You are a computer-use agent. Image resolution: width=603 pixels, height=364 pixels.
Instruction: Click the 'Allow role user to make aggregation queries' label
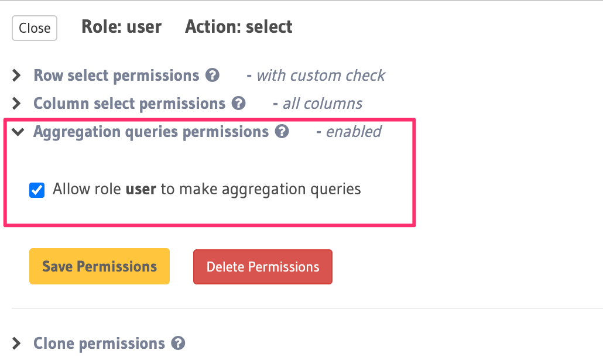pyautogui.click(x=206, y=189)
